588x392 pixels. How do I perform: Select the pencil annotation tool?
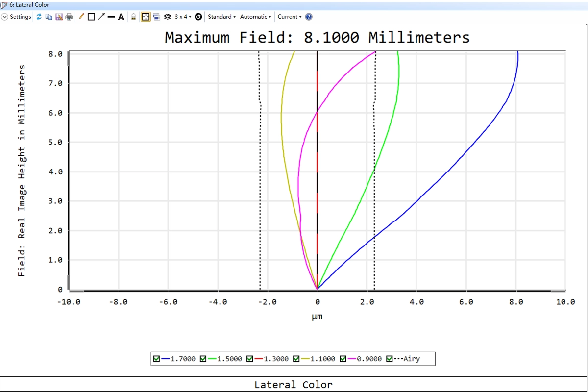pyautogui.click(x=81, y=17)
